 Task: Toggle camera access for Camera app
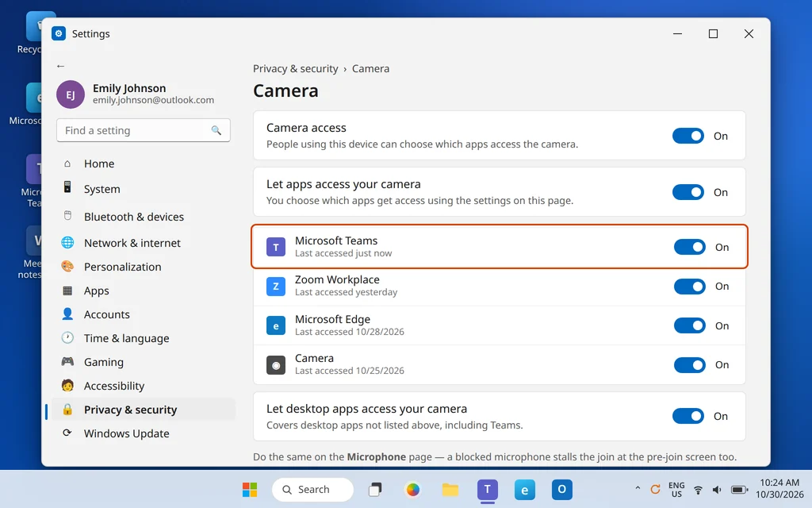point(690,365)
